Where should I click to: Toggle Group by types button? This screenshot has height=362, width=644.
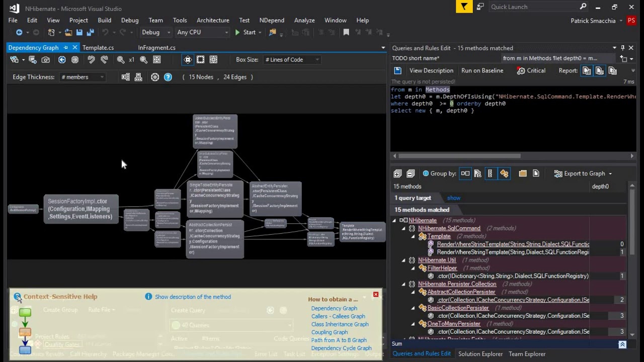pyautogui.click(x=490, y=173)
